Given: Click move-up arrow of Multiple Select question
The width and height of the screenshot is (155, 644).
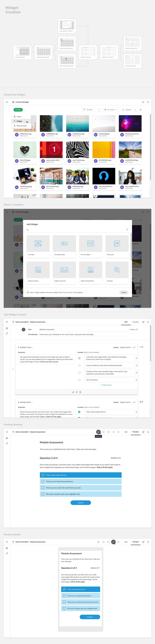Looking at the screenshot, I should (140, 402).
